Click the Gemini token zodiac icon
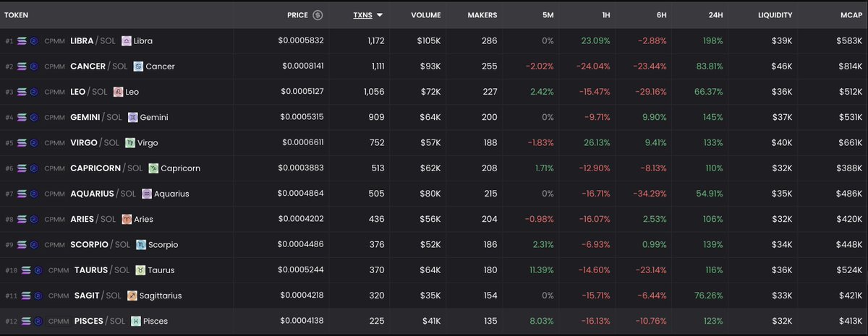868x336 pixels. pyautogui.click(x=132, y=117)
